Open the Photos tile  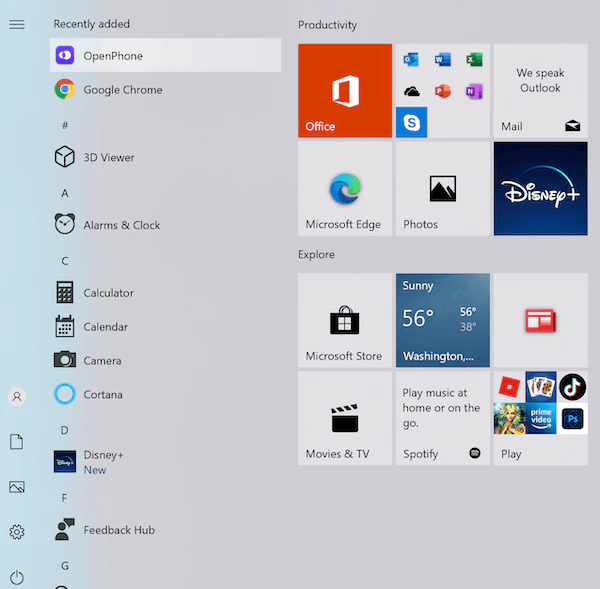(443, 189)
